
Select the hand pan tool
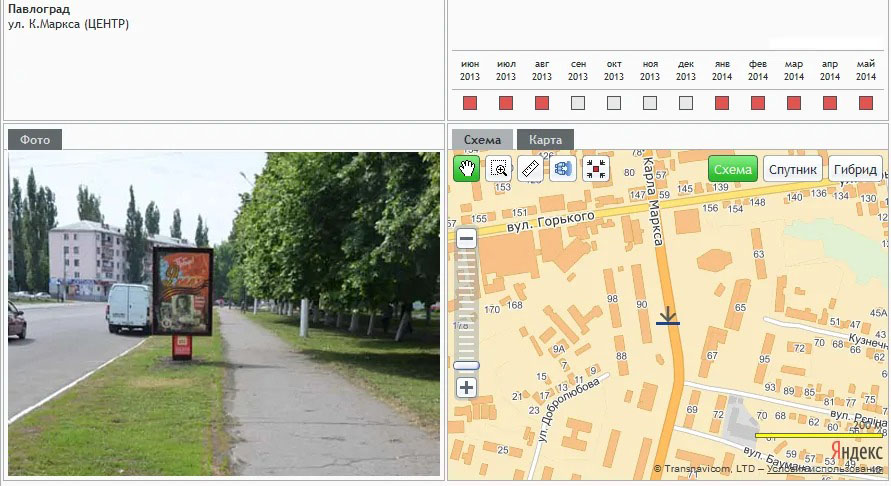coord(466,169)
